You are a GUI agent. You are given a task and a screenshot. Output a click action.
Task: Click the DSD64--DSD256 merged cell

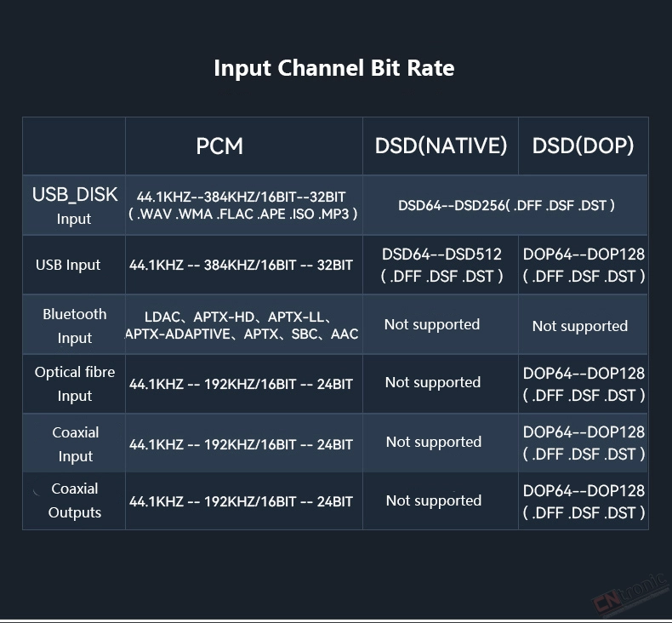pos(506,205)
